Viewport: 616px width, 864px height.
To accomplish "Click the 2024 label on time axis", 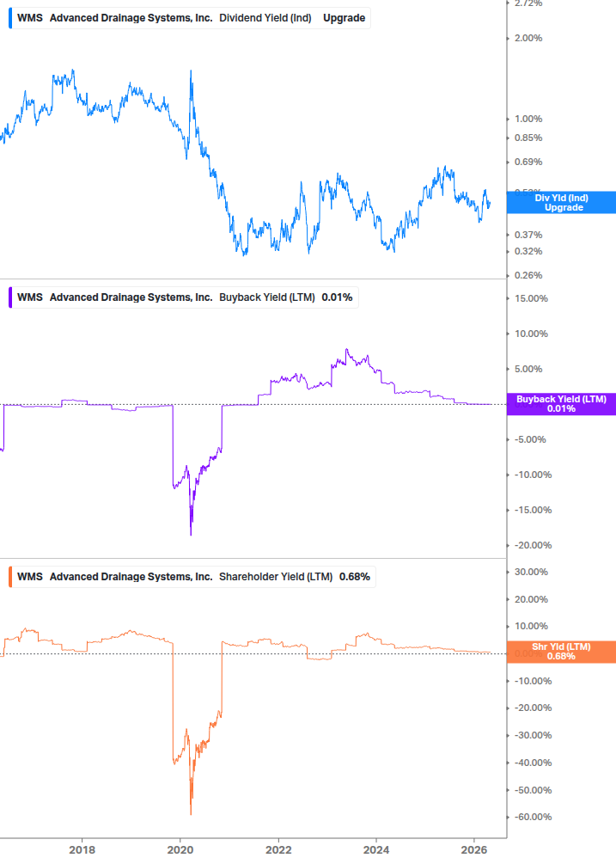I will coord(376,849).
